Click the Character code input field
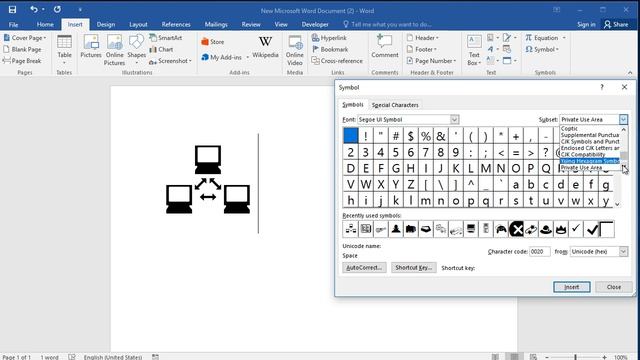 click(x=539, y=251)
